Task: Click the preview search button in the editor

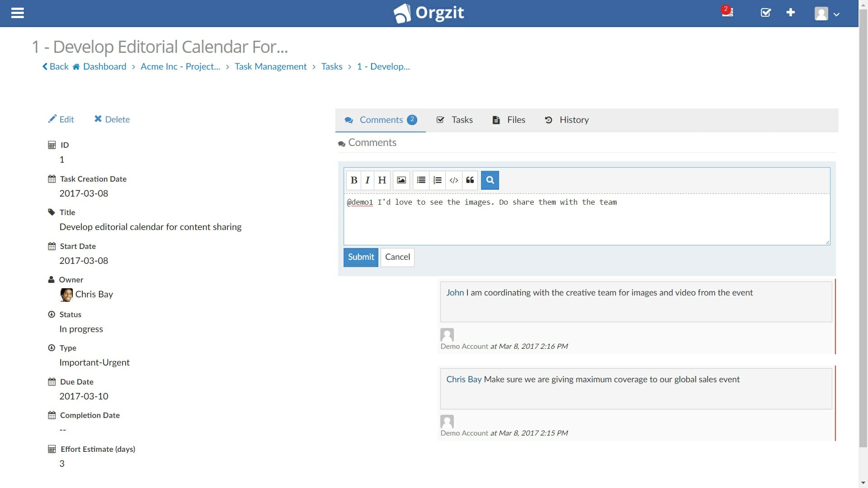Action: (x=490, y=180)
